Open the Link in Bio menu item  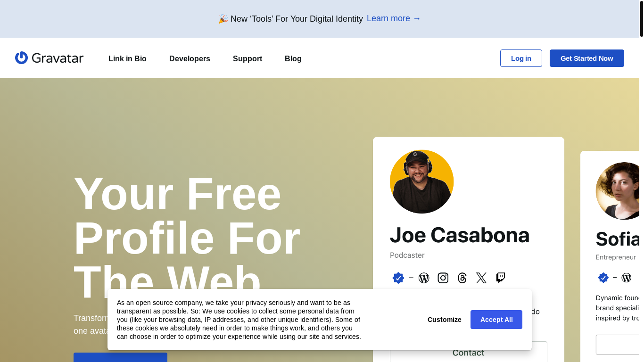[x=127, y=58]
